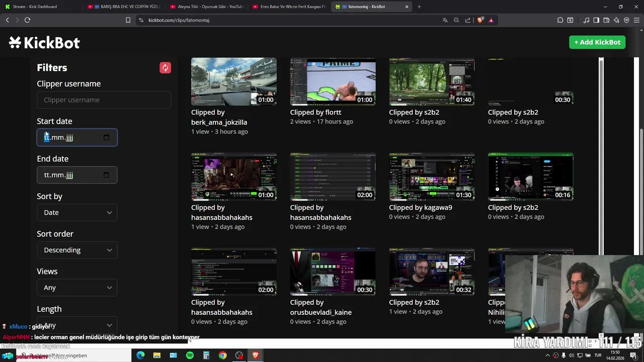The height and width of the screenshot is (362, 644).
Task: Open the browser hamburger menu
Action: (x=637, y=20)
